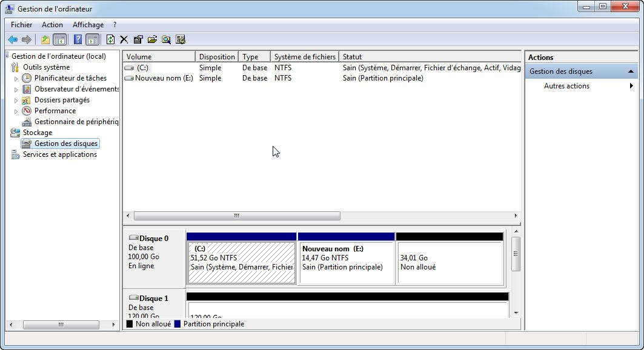Click the disk view scroll up arrow
Image resolution: width=644 pixels, height=350 pixels.
(x=516, y=232)
